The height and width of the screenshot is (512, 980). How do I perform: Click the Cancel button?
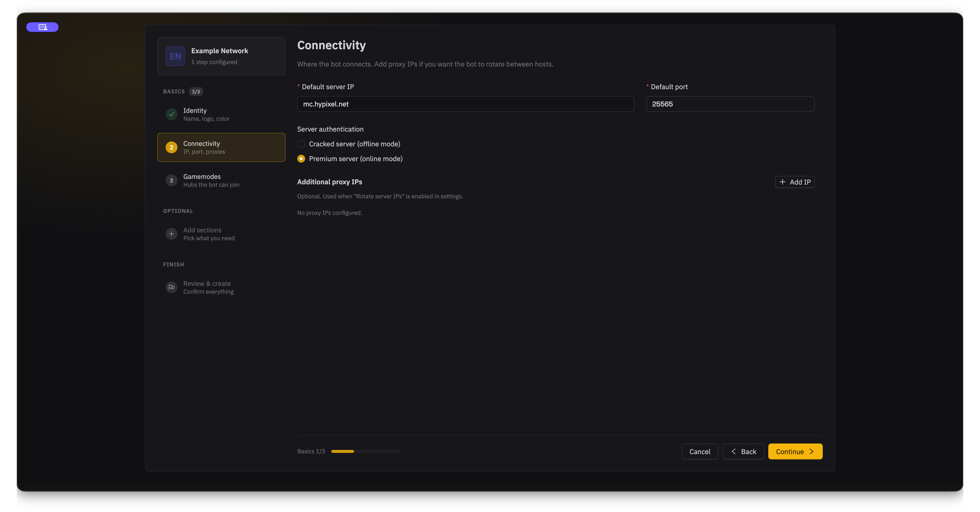coord(700,452)
